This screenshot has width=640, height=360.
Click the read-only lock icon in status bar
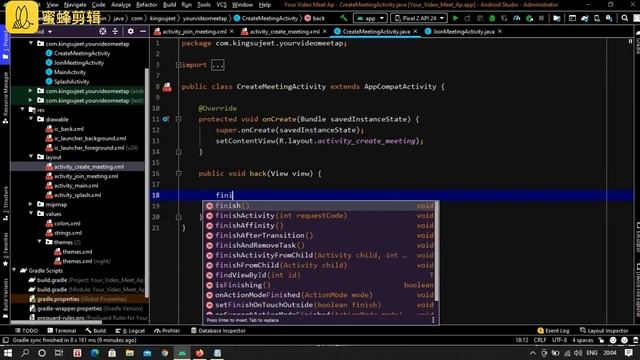601,340
